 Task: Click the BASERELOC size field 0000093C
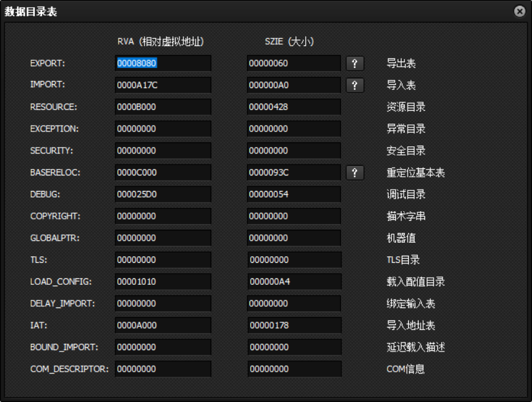294,173
